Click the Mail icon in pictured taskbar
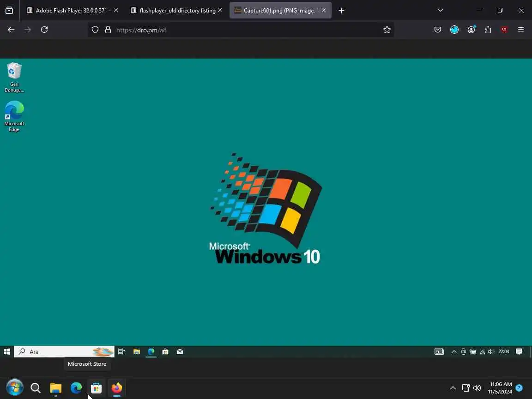This screenshot has width=532, height=399. (x=180, y=351)
